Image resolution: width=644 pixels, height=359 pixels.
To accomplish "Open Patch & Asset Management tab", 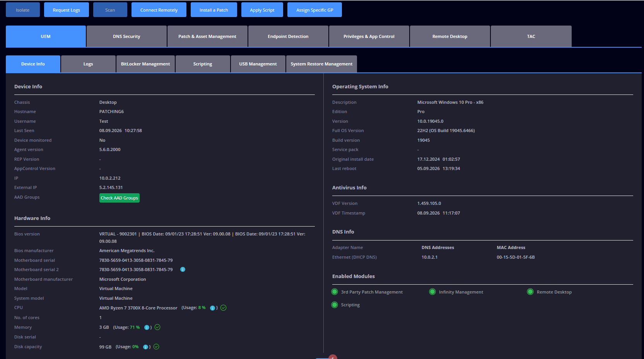I will [207, 36].
